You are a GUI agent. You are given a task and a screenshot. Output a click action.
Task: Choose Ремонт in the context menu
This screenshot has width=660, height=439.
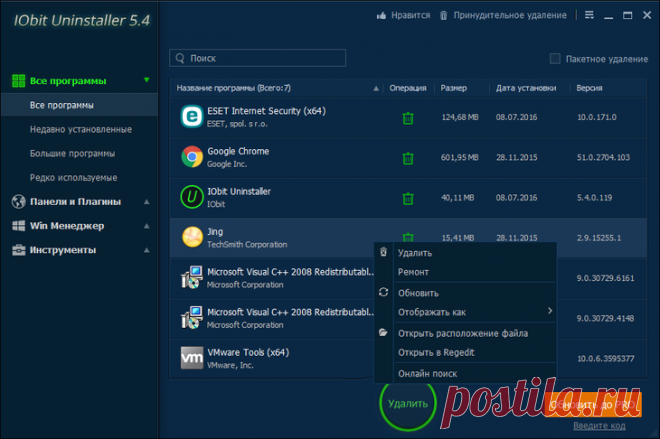[x=465, y=272]
